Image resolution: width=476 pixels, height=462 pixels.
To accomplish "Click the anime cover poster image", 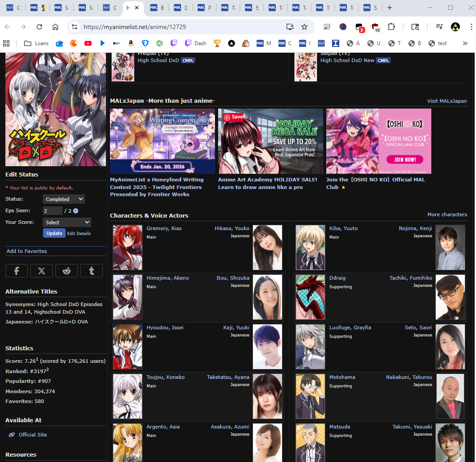I will 55,109.
